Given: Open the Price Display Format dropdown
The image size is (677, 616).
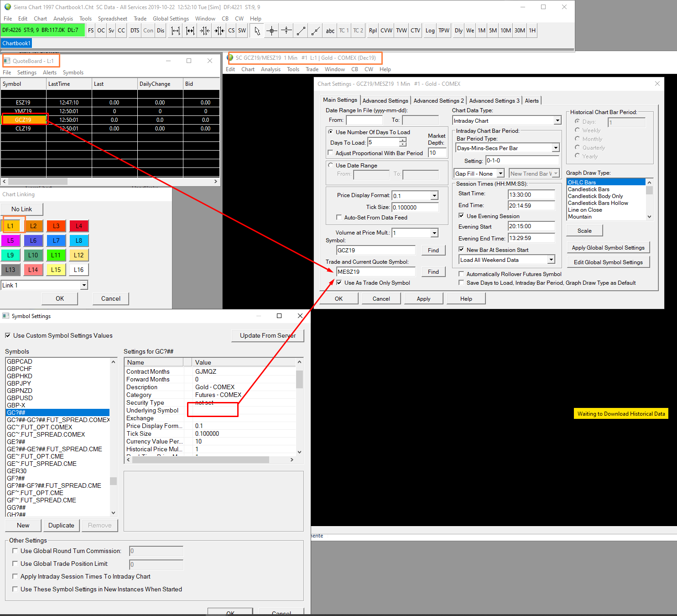Looking at the screenshot, I should (434, 196).
